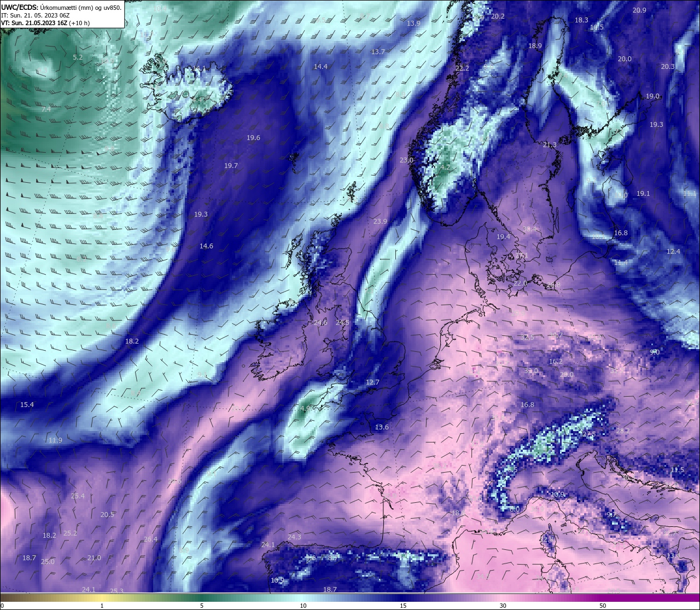The image size is (700, 610).
Task: Click the 19.6 value southeast of Iceland
Action: point(253,138)
